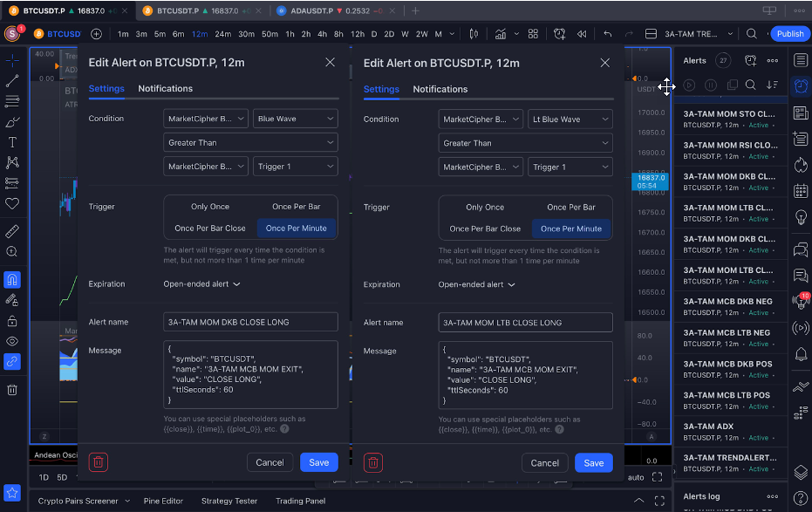This screenshot has width=812, height=512.
Task: Select the crosshair cursor tool
Action: (12, 60)
